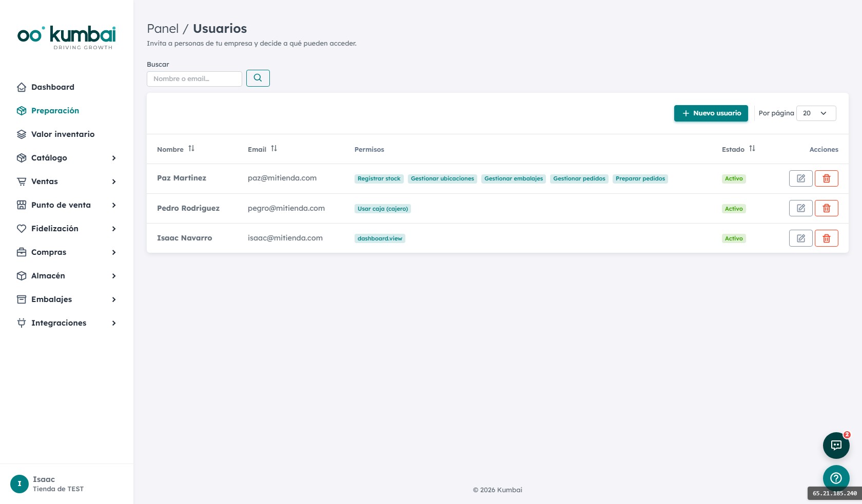862x504 pixels.
Task: Expand the Fidelización submenu chevron
Action: pos(114,229)
